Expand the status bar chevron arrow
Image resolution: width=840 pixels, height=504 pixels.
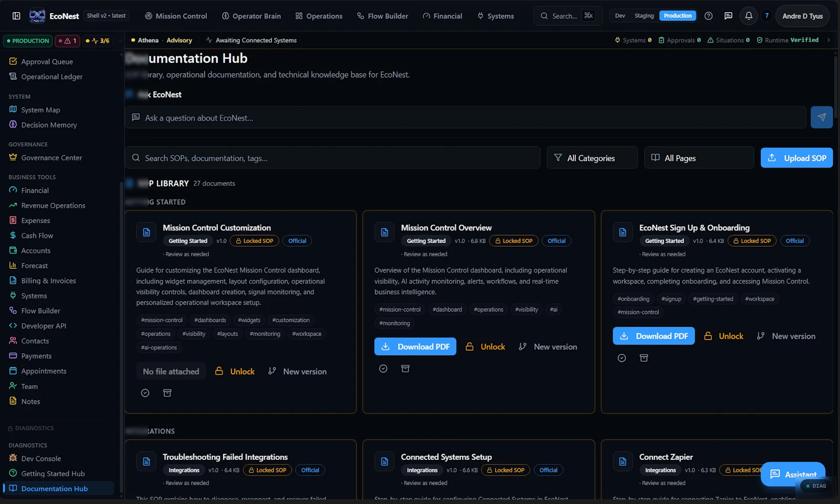828,40
